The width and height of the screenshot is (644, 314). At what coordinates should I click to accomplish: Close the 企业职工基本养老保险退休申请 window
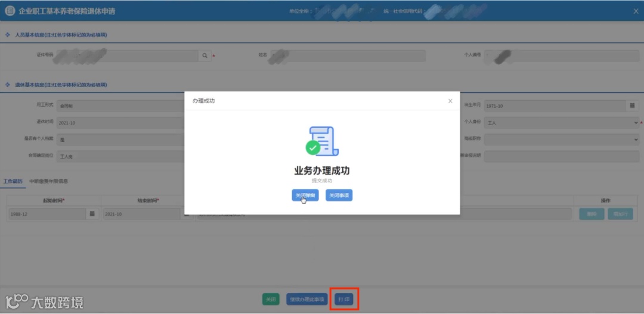pyautogui.click(x=636, y=11)
